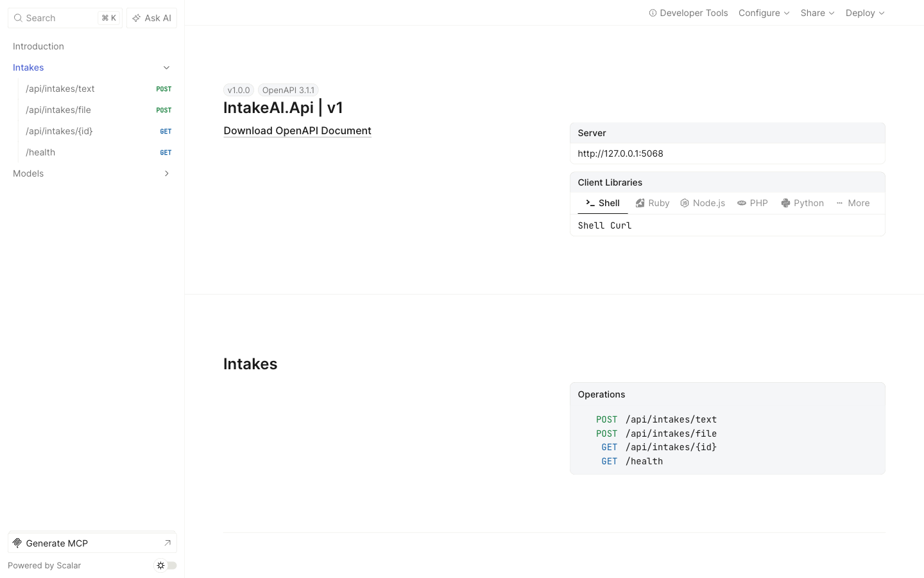Click Download OpenAPI Document link
Screen dimensions: 924x578
coord(297,130)
